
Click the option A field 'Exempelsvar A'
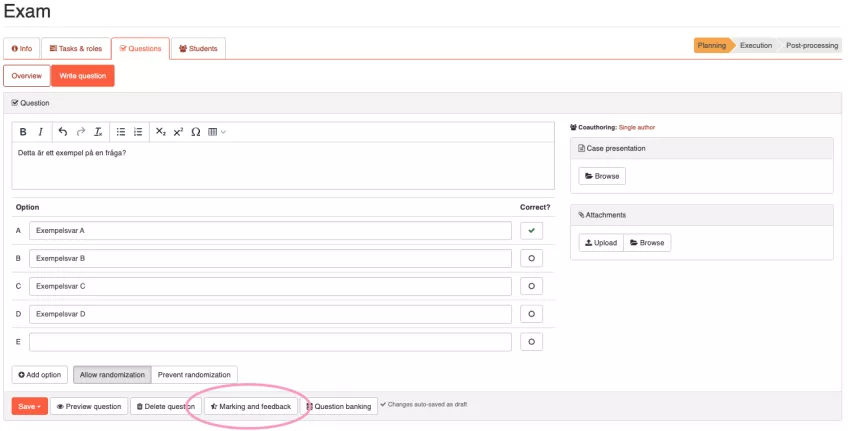click(270, 230)
